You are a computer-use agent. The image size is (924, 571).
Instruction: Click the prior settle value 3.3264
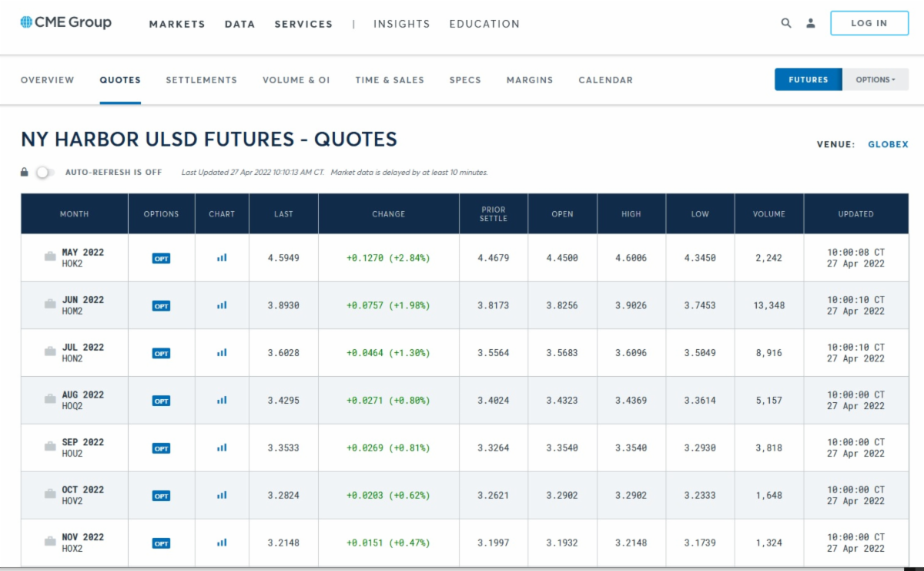coord(494,448)
